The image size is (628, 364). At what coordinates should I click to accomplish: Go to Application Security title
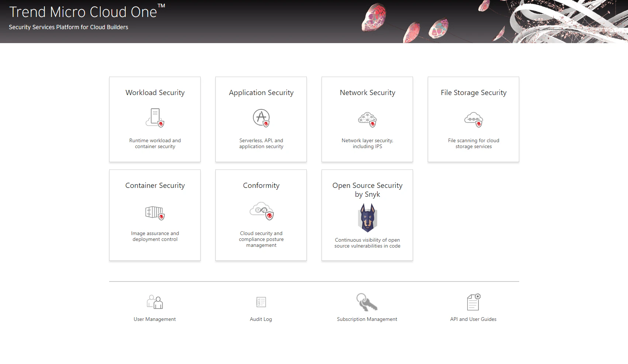pos(261,93)
